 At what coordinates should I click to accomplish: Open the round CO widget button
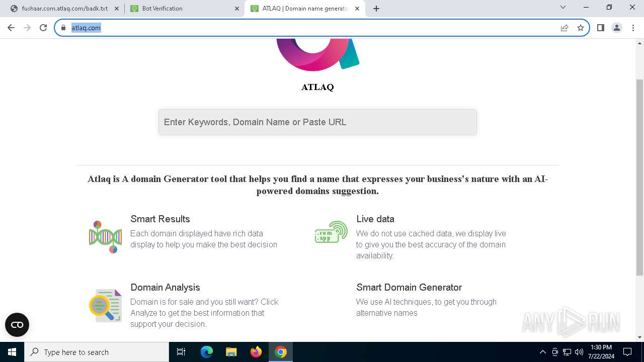(x=17, y=325)
